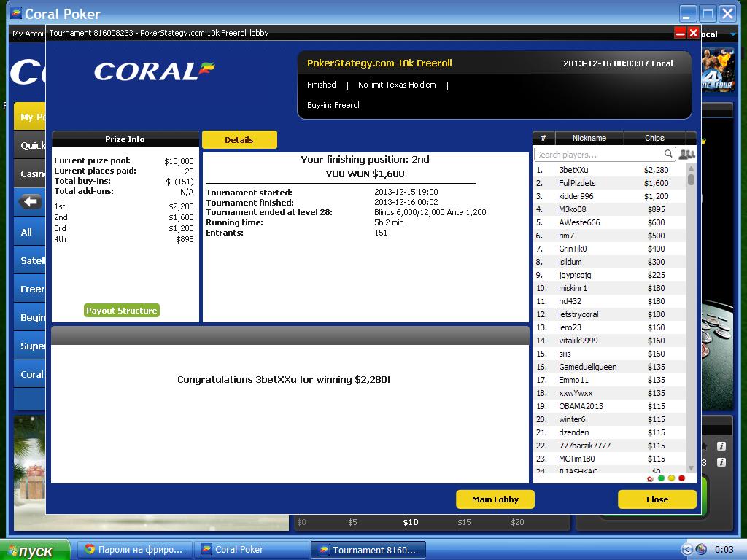
Task: Click the player list scrollbar up arrow
Action: (x=691, y=168)
